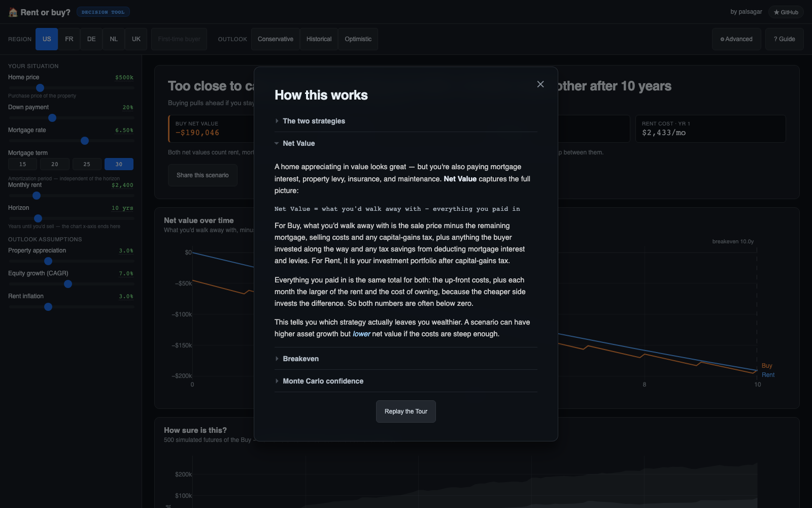The width and height of the screenshot is (812, 508).
Task: Click Share this scenario button
Action: click(202, 175)
